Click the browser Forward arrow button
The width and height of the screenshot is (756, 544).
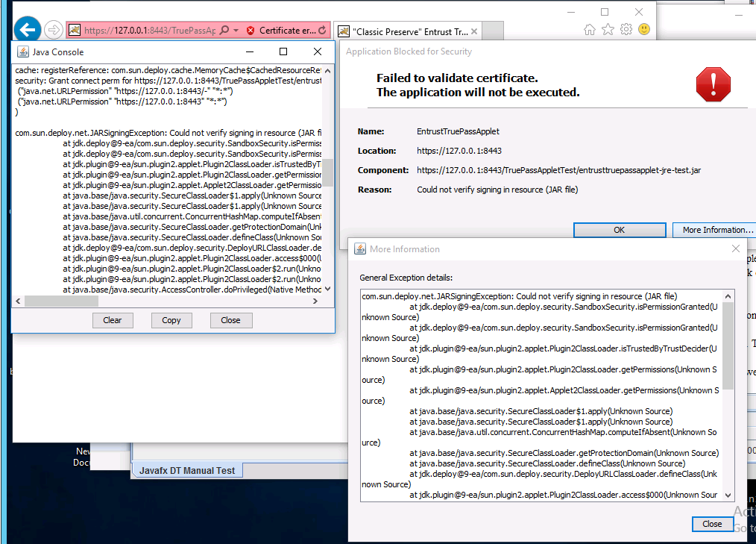pos(52,30)
